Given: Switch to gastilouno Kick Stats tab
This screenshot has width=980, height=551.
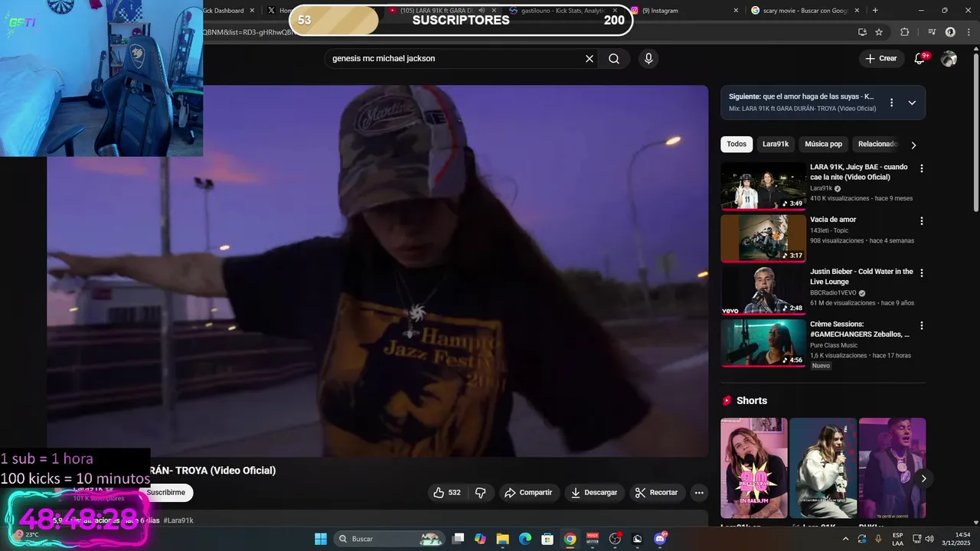Looking at the screenshot, I should (x=562, y=11).
